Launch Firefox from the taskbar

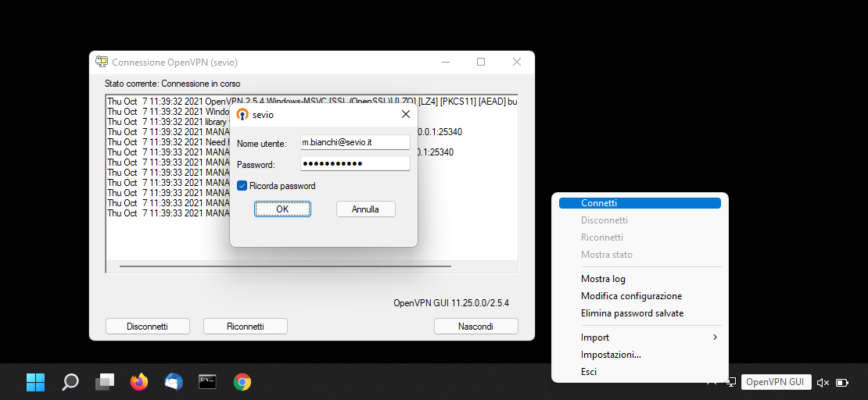139,382
